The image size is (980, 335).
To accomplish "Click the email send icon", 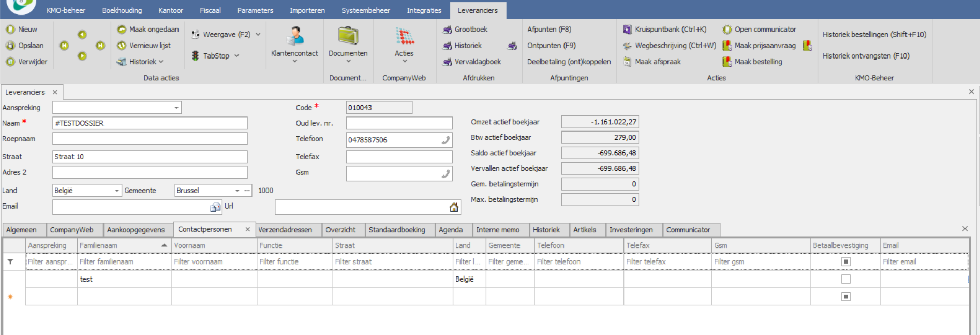I will coord(215,207).
